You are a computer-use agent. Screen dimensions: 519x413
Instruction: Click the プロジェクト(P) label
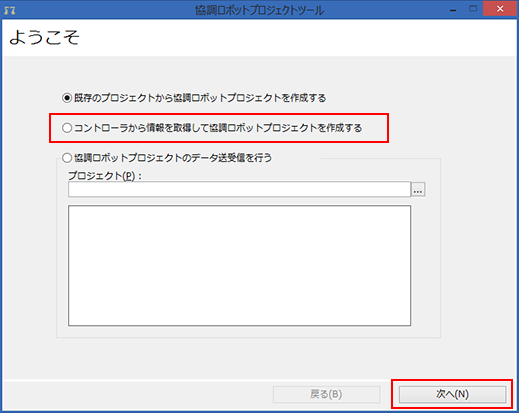tap(105, 176)
